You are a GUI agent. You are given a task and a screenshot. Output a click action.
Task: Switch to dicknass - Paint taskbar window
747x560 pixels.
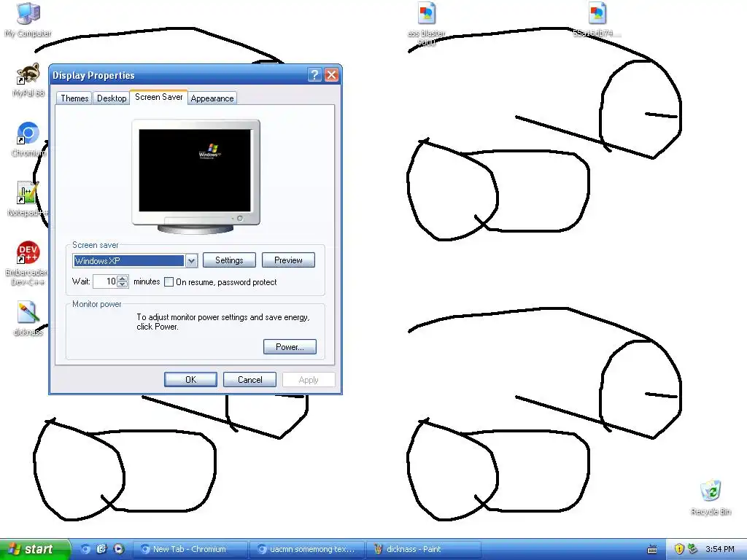(x=424, y=549)
